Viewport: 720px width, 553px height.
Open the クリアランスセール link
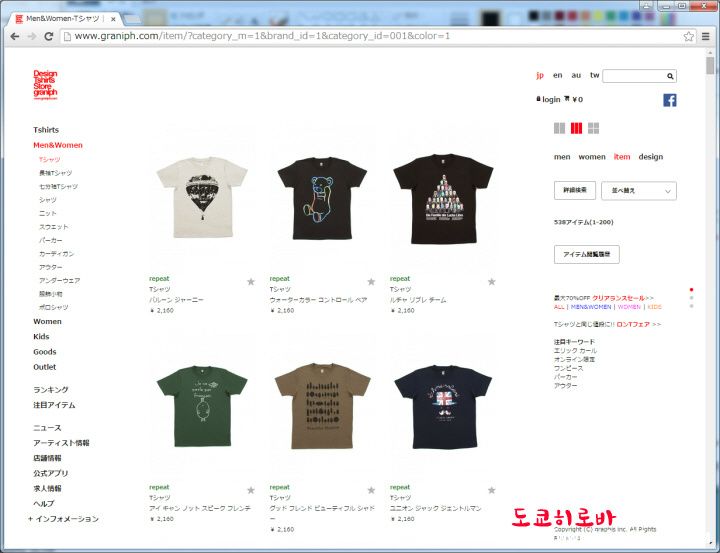point(618,298)
